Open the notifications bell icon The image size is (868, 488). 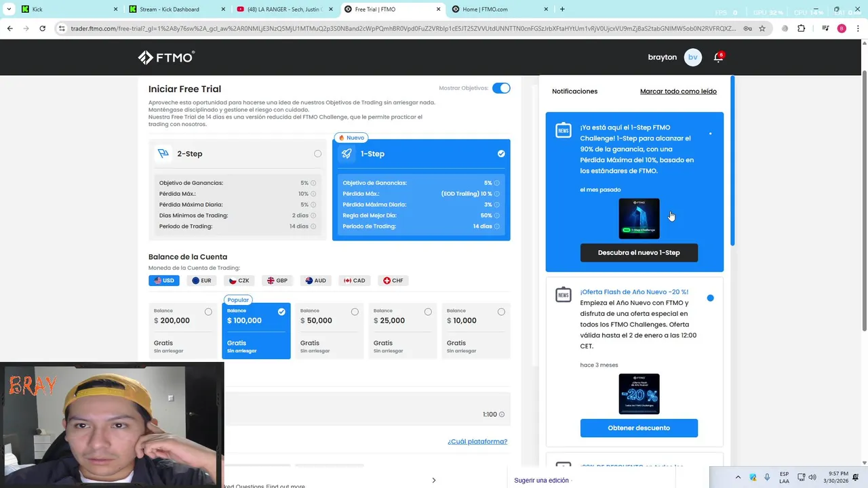[x=718, y=57]
